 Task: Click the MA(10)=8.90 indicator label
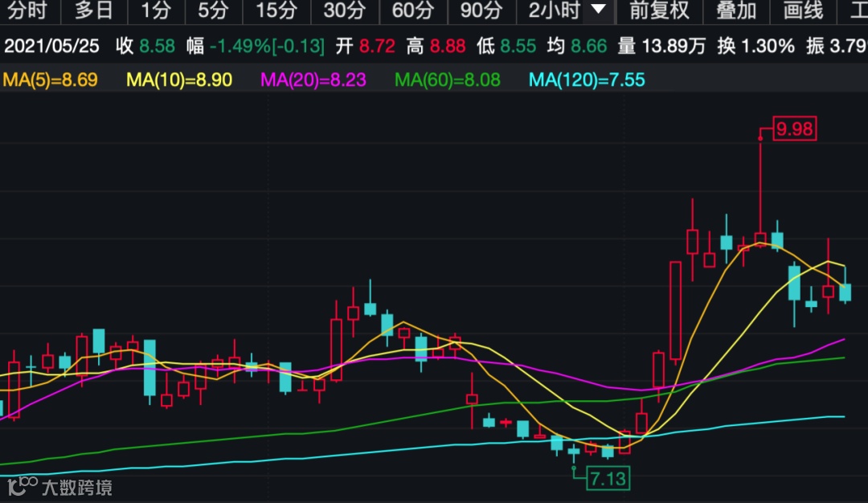[178, 80]
